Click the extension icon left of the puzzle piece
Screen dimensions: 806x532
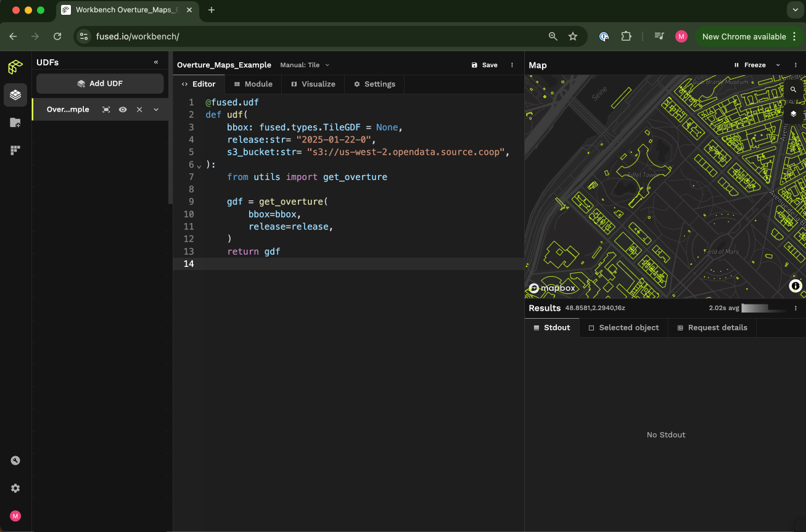click(x=604, y=36)
